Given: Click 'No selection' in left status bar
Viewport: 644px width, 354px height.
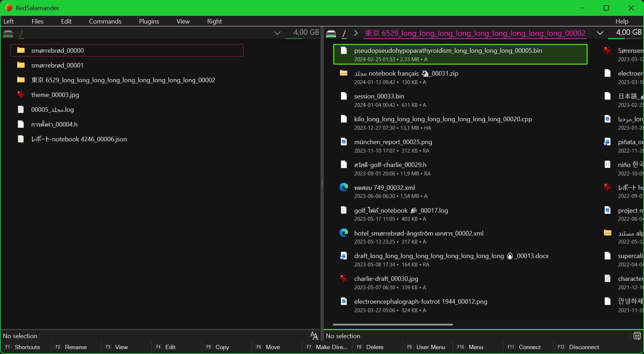Looking at the screenshot, I should click(20, 336).
